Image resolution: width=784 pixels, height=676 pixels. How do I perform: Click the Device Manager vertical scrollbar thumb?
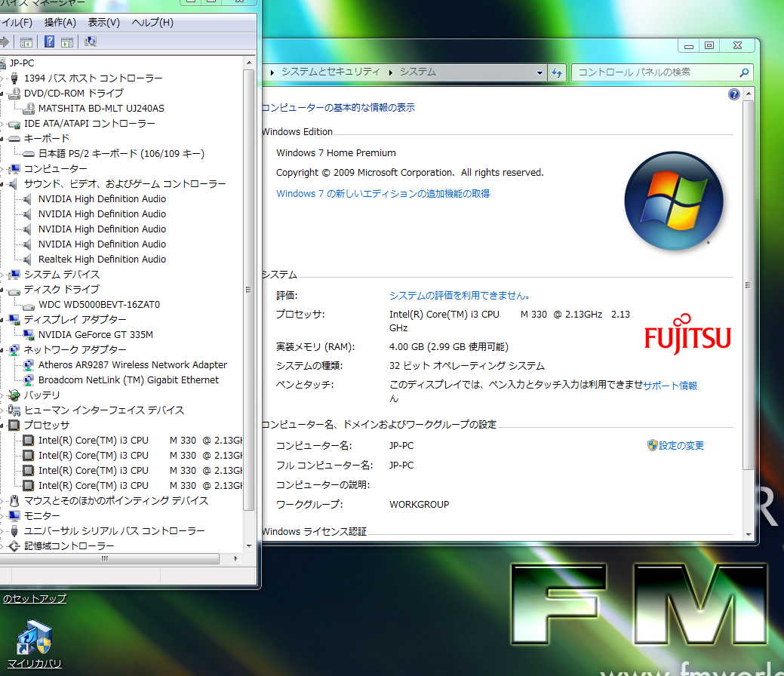point(249,290)
